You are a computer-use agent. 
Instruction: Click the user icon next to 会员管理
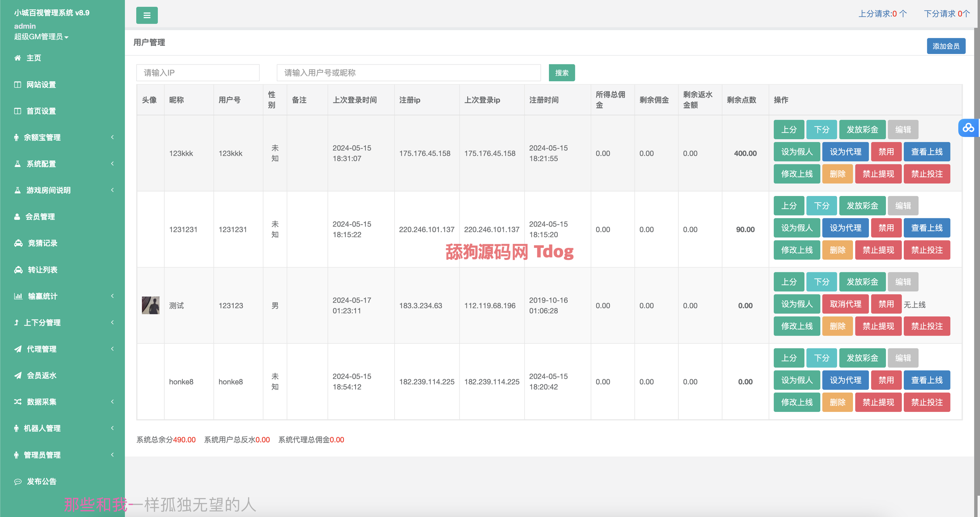click(17, 217)
